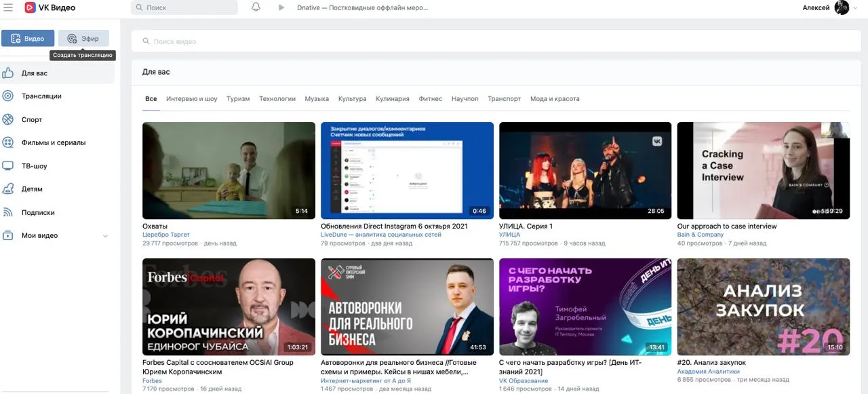Click #20. Анализ закупок title

coord(711,363)
